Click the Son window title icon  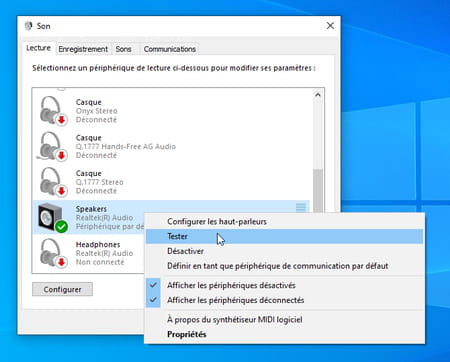pos(29,26)
